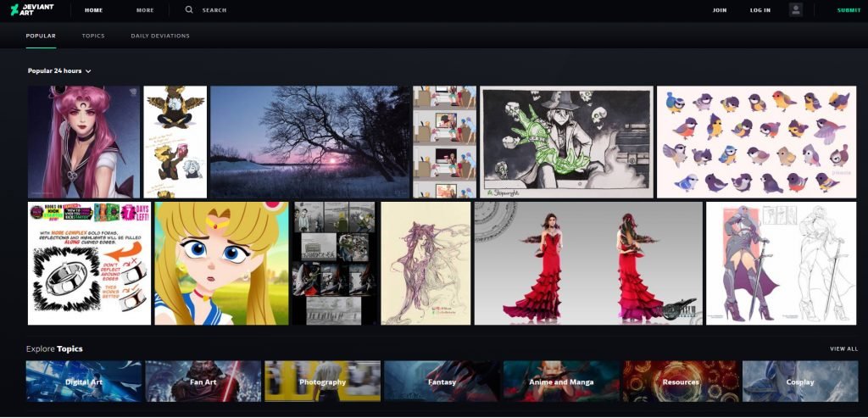Click View All topics link
Image resolution: width=868 pixels, height=418 pixels.
[843, 348]
